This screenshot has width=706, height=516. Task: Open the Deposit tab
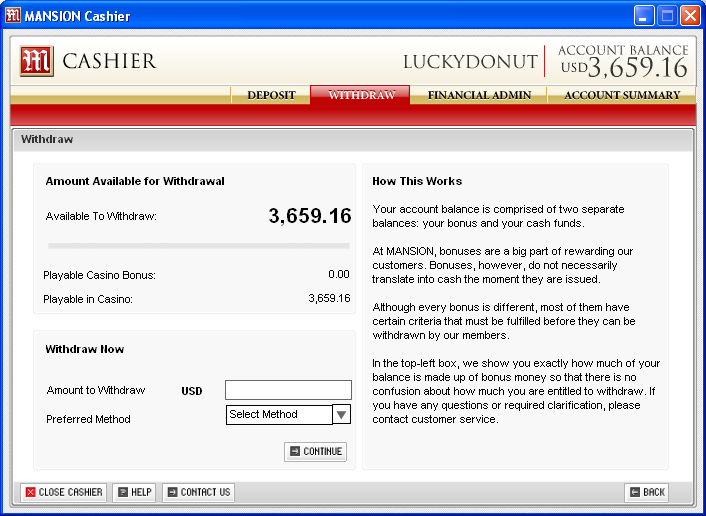(x=271, y=95)
